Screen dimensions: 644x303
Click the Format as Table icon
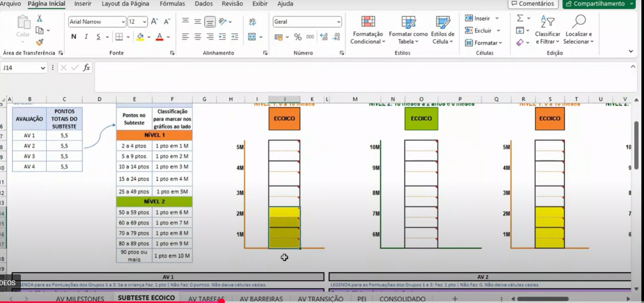(x=408, y=22)
